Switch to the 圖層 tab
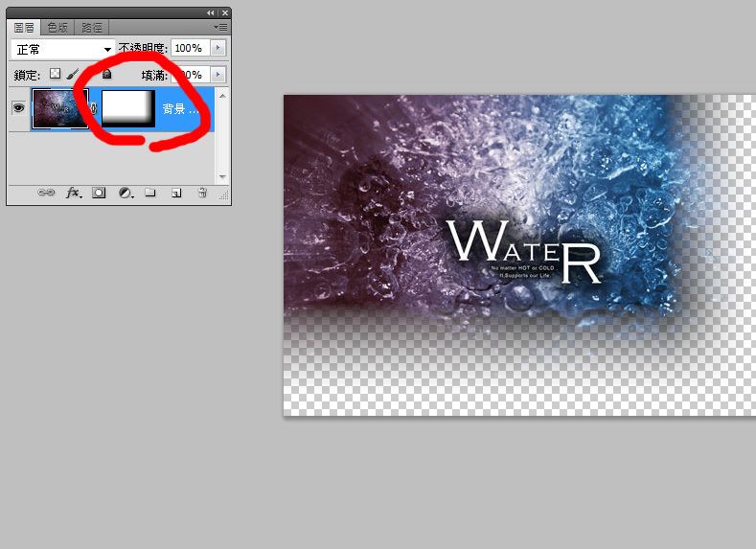 point(24,28)
